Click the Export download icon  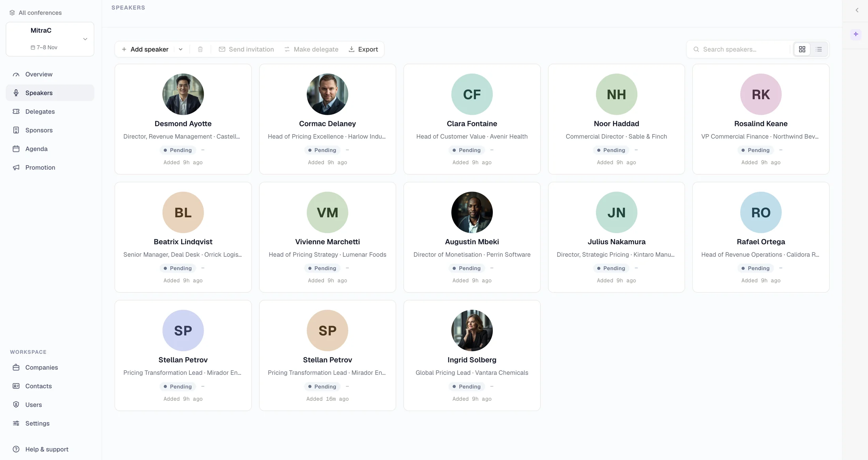click(352, 49)
